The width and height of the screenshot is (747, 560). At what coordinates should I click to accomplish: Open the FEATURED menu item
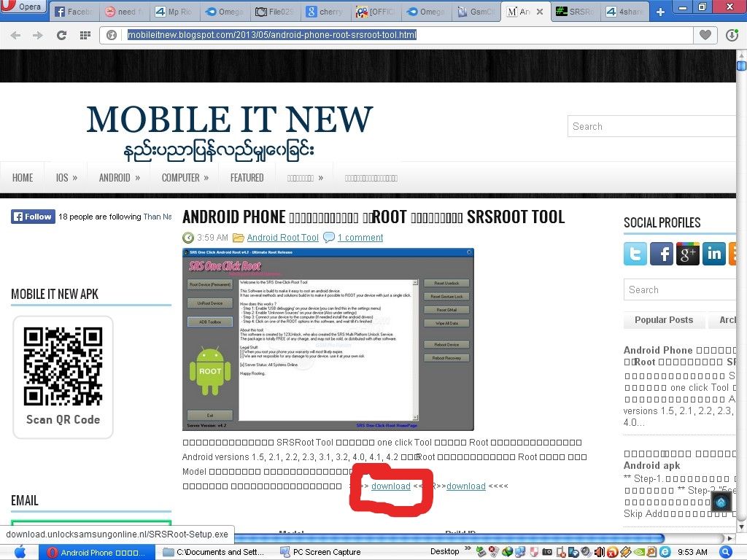tap(247, 177)
